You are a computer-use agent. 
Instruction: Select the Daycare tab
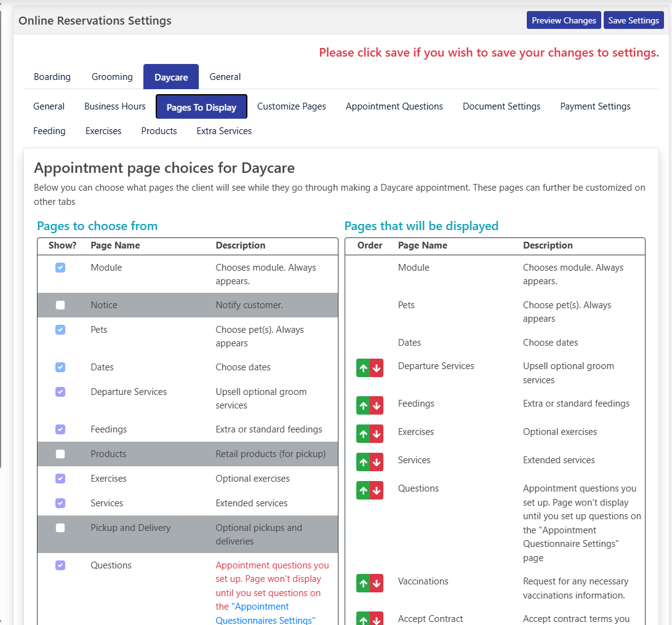click(171, 77)
